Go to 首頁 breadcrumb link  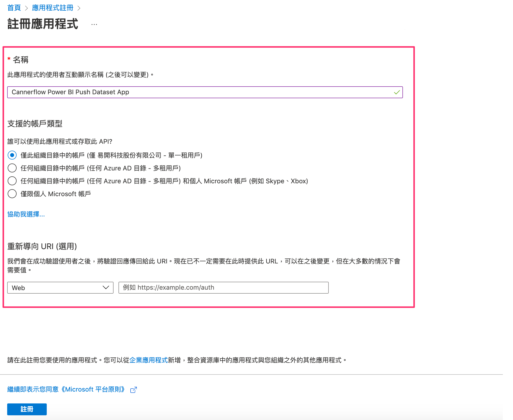pyautogui.click(x=14, y=8)
